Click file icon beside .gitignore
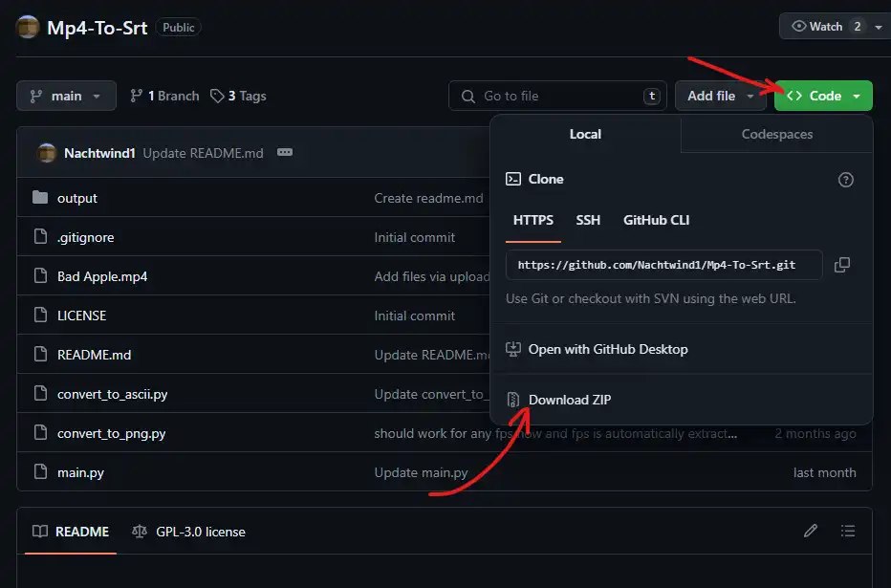 point(40,236)
